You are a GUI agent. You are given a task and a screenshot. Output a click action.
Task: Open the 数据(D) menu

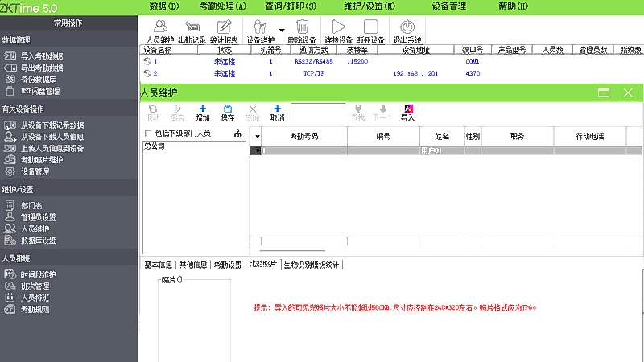(164, 6)
